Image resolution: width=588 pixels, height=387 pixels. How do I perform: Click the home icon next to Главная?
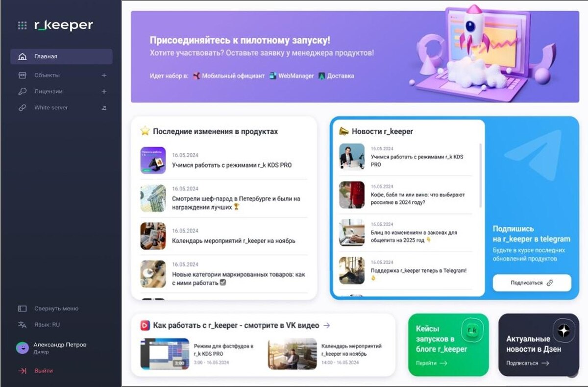click(x=22, y=56)
